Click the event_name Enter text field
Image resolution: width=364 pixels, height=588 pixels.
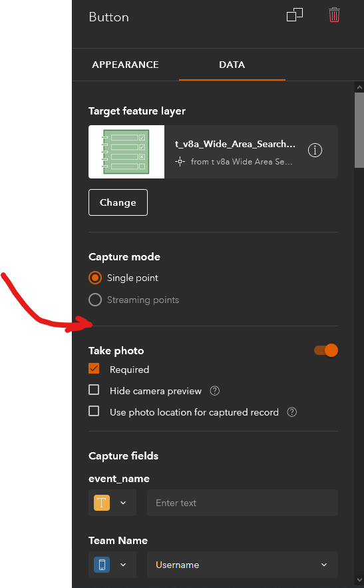pos(242,503)
